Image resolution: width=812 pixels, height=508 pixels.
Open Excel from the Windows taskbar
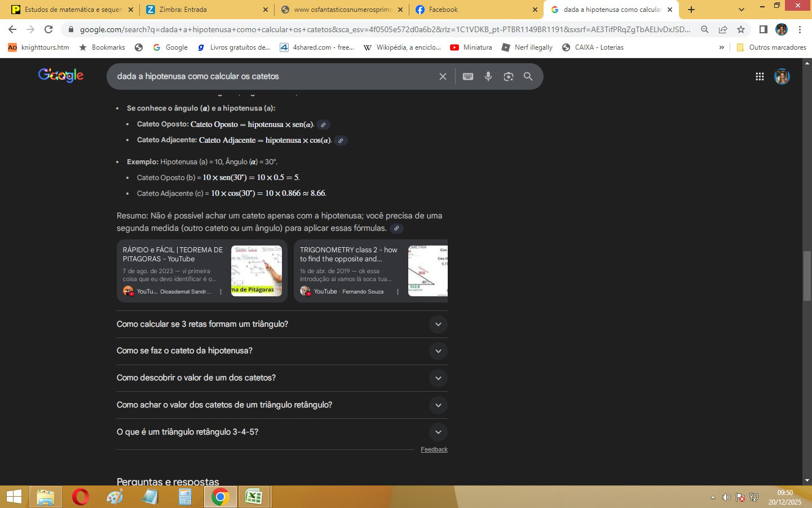click(253, 497)
